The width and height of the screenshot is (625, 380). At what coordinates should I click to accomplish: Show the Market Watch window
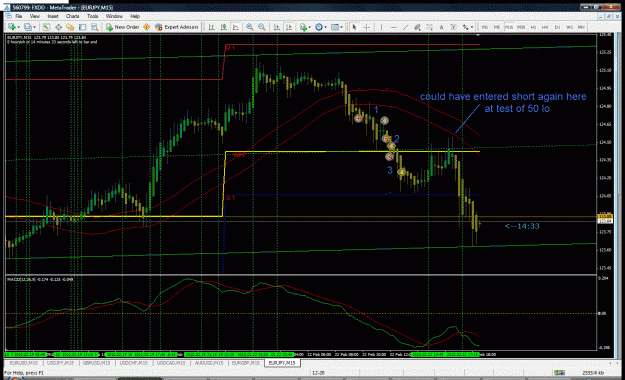point(46,27)
